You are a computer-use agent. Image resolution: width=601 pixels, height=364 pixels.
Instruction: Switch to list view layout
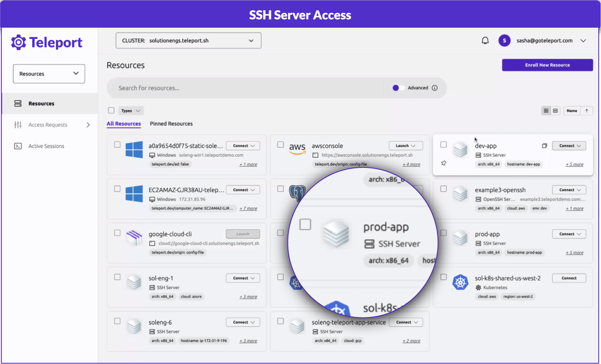(x=555, y=111)
